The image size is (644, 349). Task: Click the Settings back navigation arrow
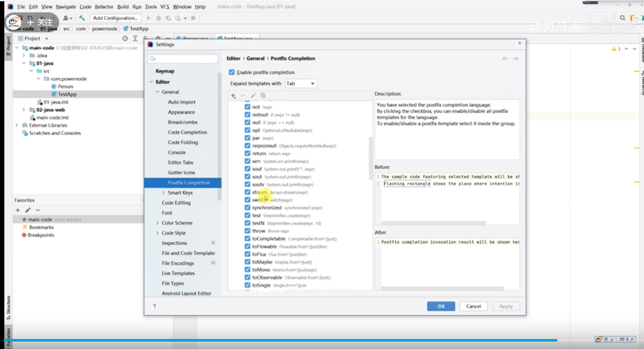point(505,58)
